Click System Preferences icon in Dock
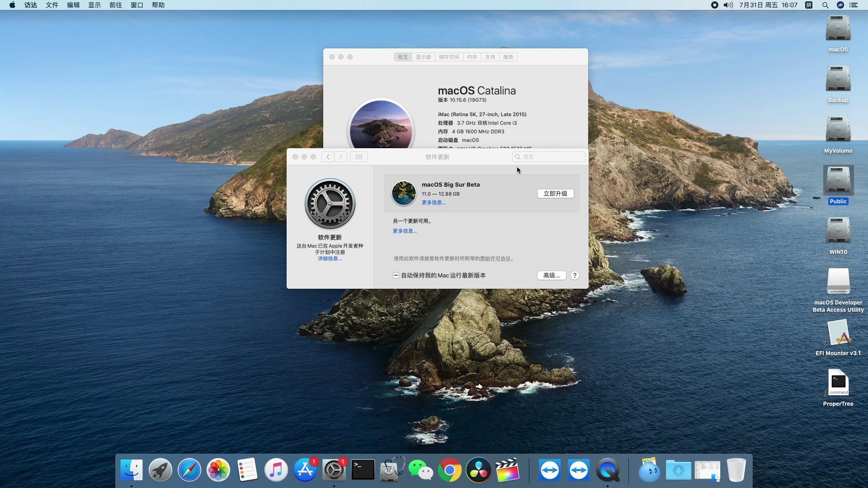Screen dimensions: 868x488 pos(334,470)
